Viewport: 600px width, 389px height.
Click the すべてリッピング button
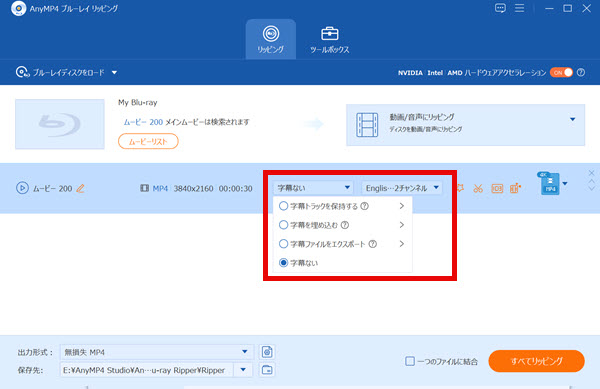tap(536, 361)
